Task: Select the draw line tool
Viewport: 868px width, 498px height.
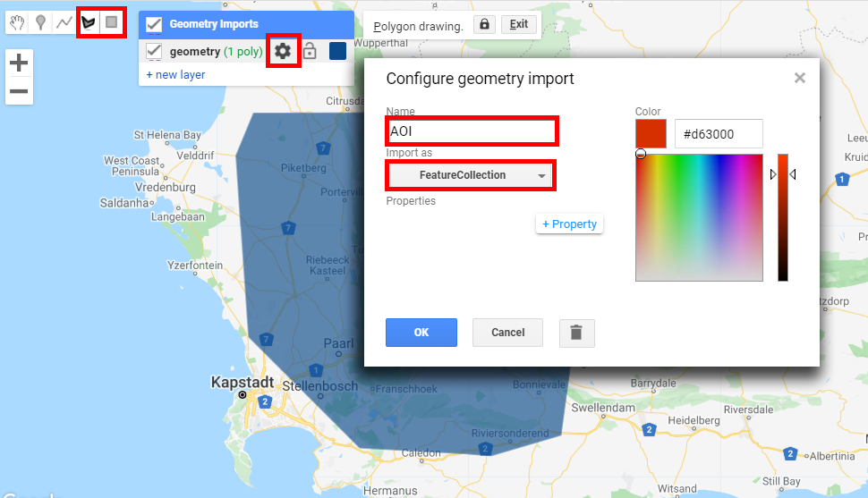Action: [64, 22]
